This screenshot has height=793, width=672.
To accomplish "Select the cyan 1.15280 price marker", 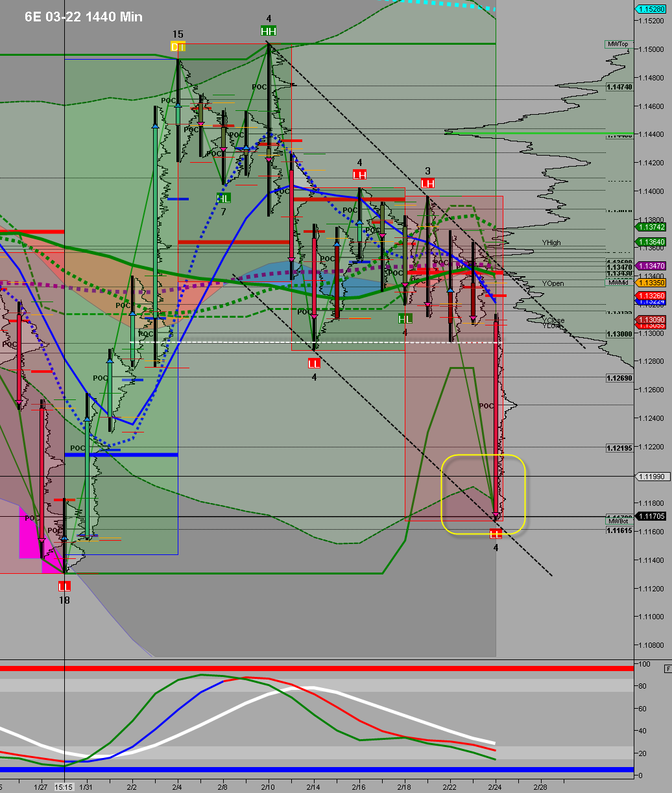I will click(x=651, y=9).
